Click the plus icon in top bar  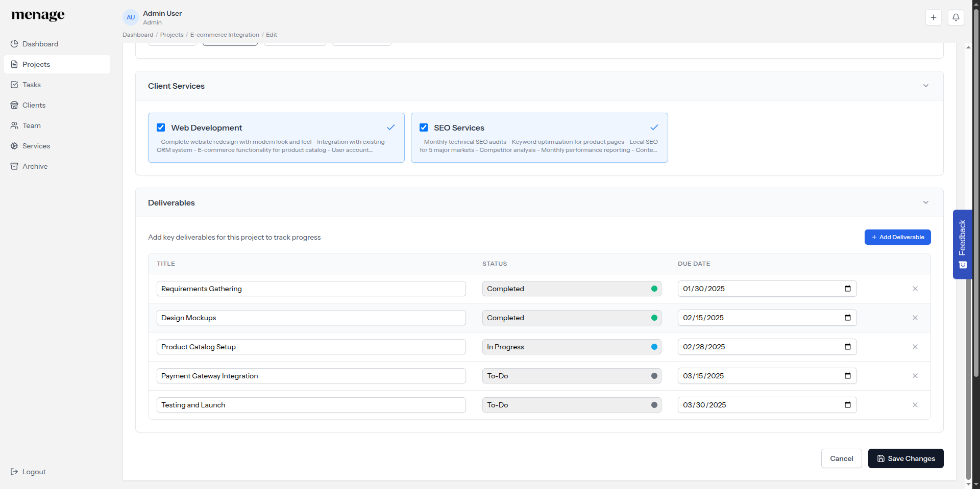(x=934, y=17)
